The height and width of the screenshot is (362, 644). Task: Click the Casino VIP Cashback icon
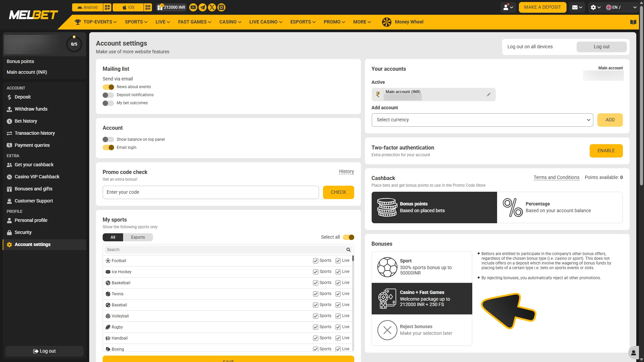(x=9, y=177)
